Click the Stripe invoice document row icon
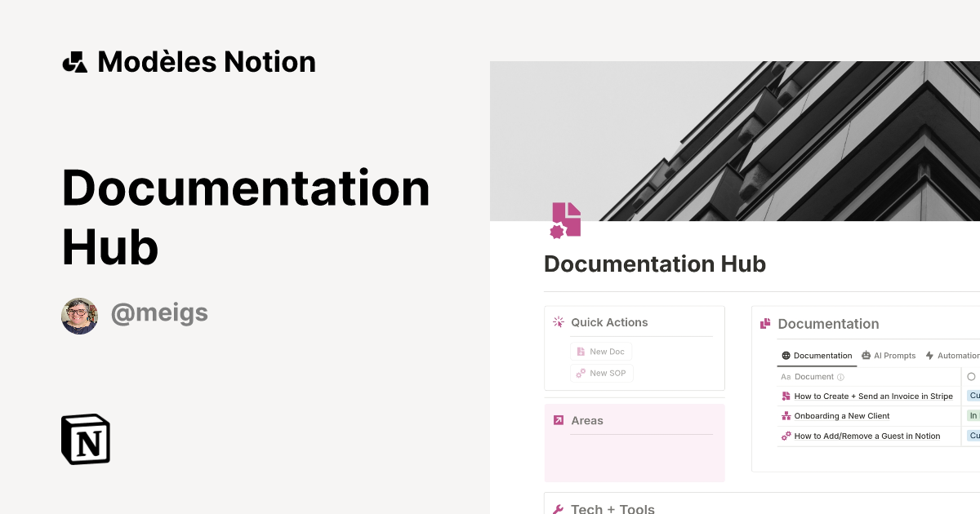 point(788,397)
